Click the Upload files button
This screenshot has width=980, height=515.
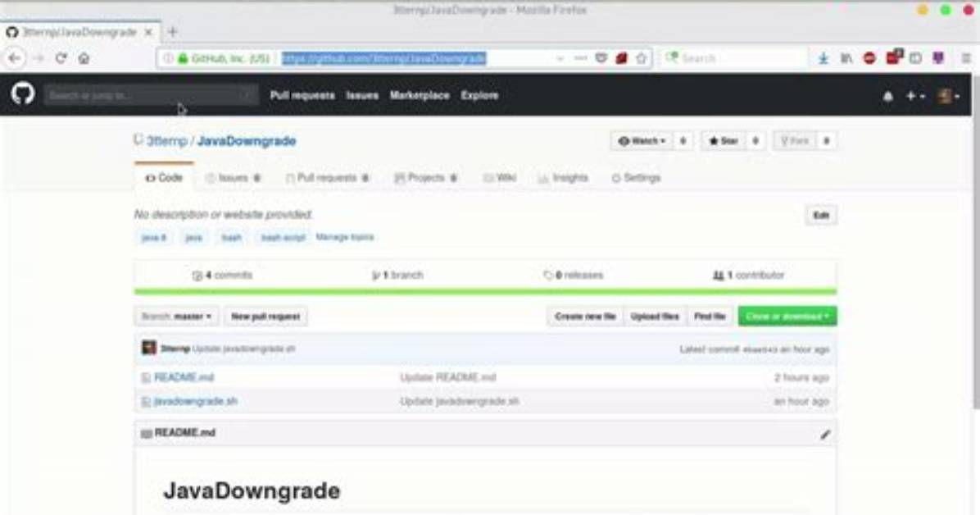point(655,316)
